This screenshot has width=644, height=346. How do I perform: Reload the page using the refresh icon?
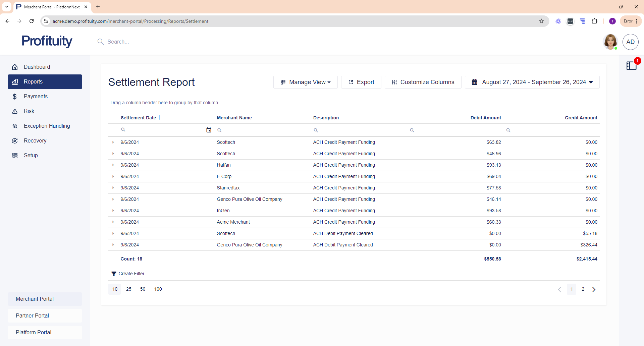click(32, 21)
